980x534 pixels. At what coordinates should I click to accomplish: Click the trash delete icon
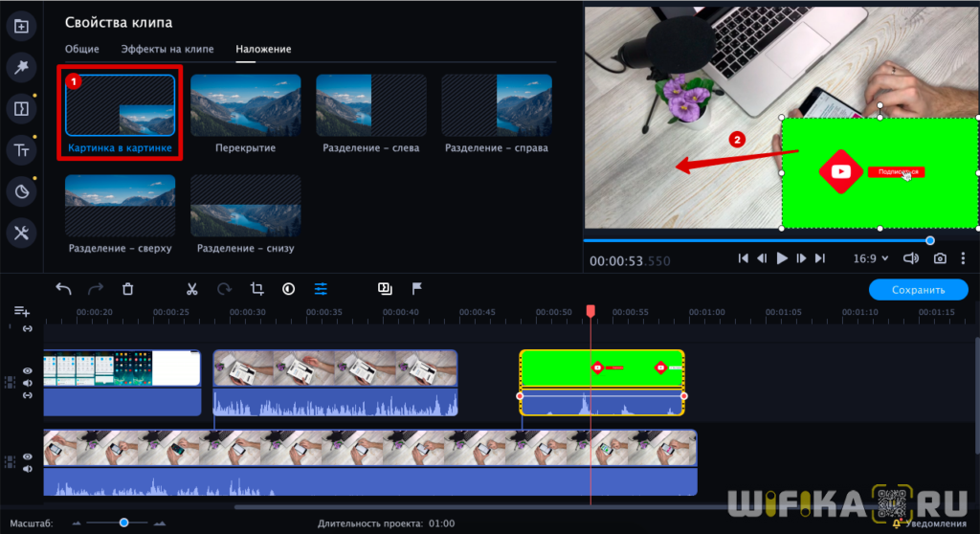click(x=127, y=289)
